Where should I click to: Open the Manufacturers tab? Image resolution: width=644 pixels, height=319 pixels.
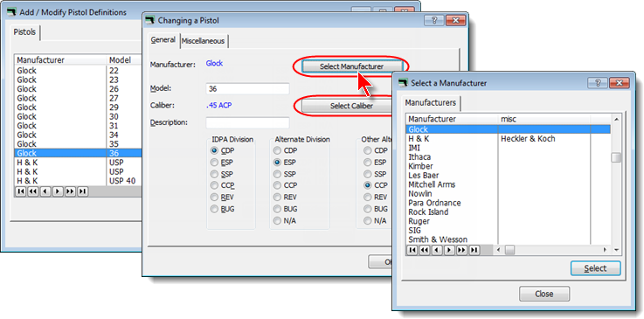pos(431,102)
